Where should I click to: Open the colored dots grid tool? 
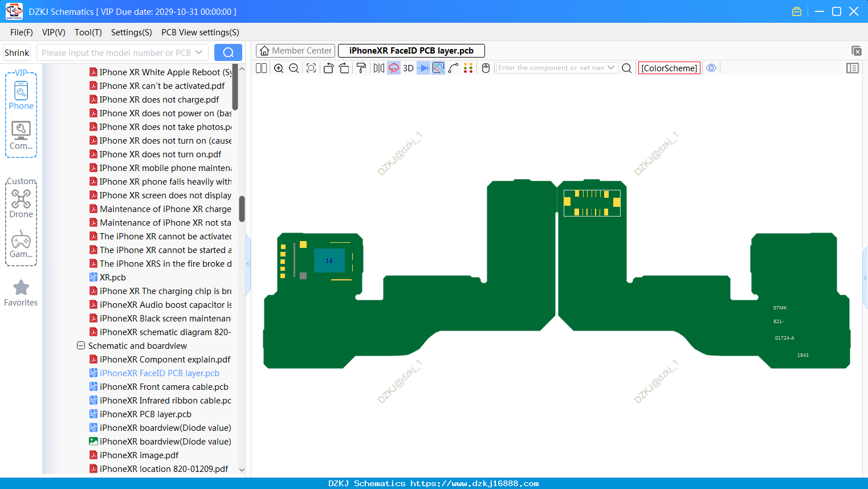point(468,68)
